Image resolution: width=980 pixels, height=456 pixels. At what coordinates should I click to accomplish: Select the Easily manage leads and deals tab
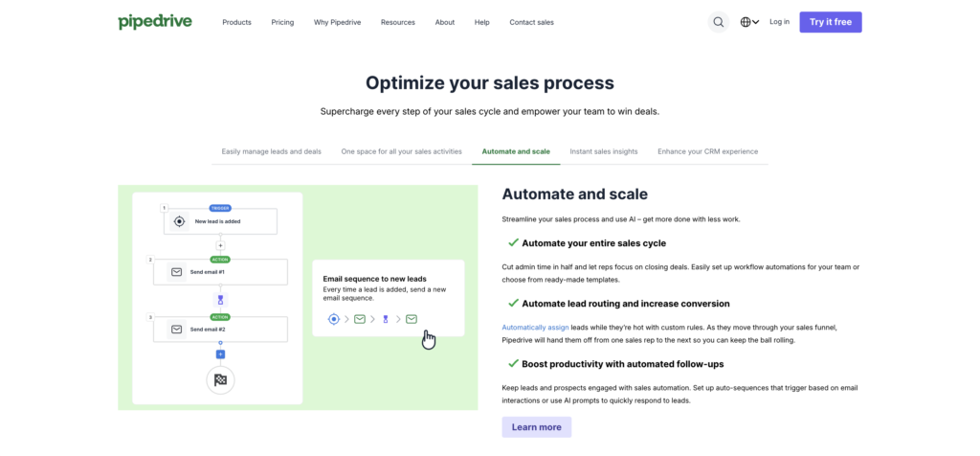tap(271, 151)
